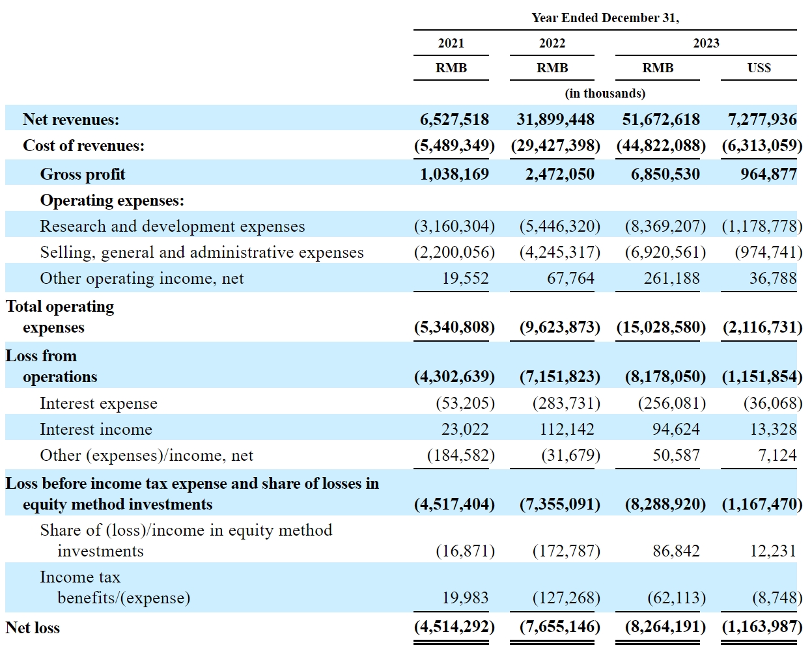Click cost of revenues value (6,313,059)
Viewport: 812px width, 671px height.
click(762, 146)
